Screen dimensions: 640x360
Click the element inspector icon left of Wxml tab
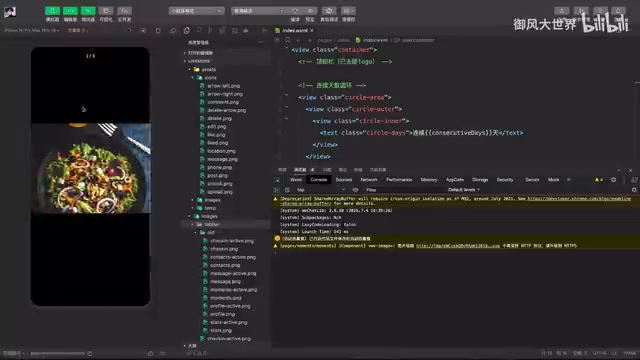pos(278,180)
